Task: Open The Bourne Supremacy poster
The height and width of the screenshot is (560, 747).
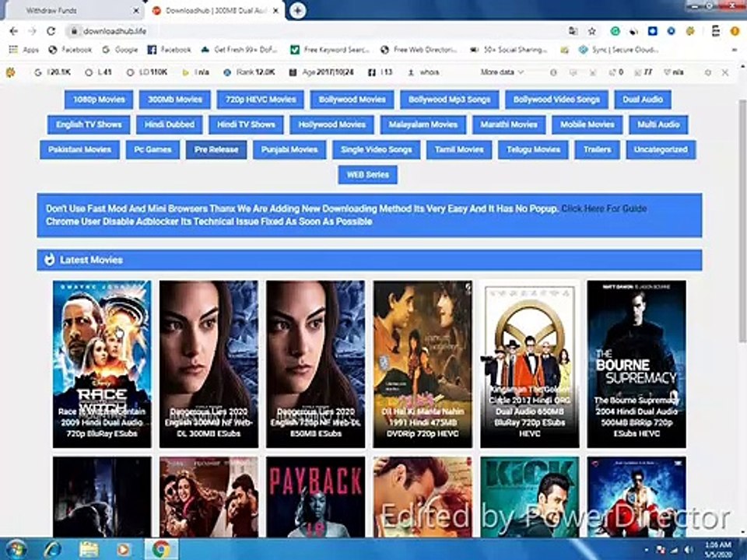Action: (637, 364)
